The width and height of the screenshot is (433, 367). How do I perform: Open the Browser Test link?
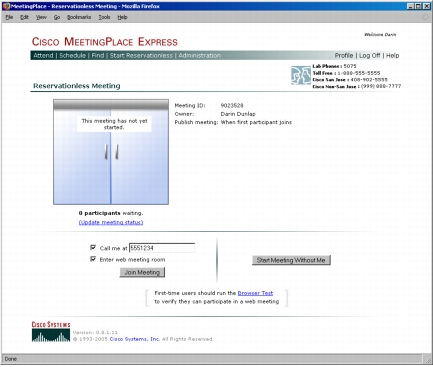pos(255,293)
